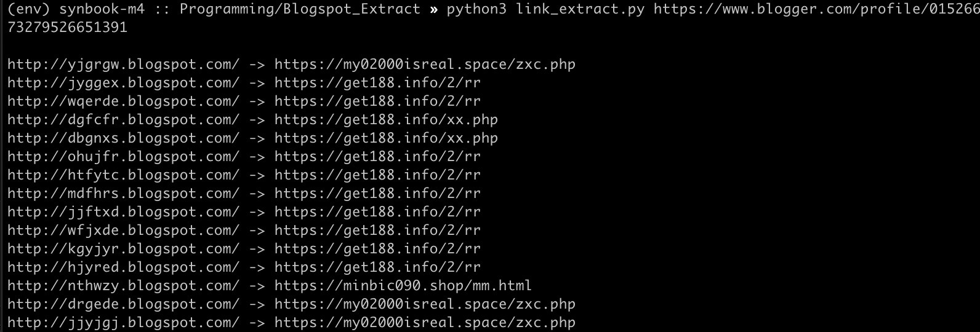The image size is (980, 332).
Task: Click the nthwzy.blogspot.com URL
Action: (x=124, y=286)
